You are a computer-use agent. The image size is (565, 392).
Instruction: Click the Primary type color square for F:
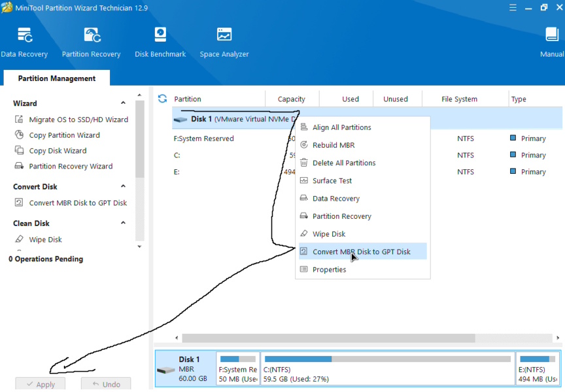pyautogui.click(x=513, y=138)
